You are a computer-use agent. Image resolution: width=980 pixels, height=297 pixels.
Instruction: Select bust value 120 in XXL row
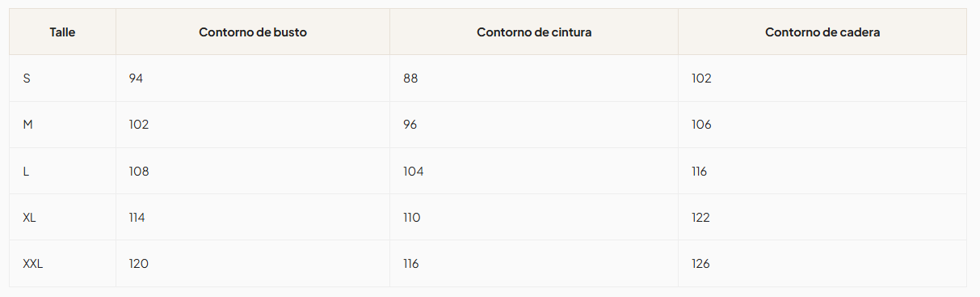[138, 264]
